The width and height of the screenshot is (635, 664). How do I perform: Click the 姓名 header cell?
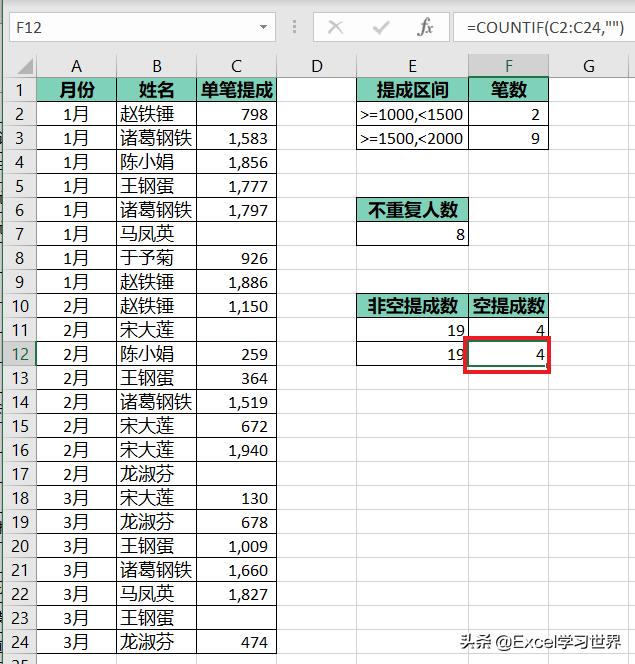coord(157,90)
